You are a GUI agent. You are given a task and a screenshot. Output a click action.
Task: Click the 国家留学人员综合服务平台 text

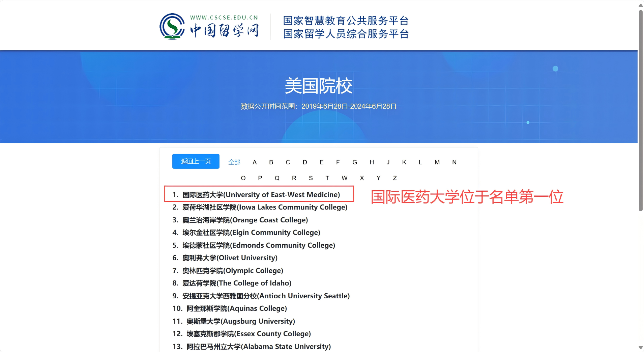[x=346, y=34]
